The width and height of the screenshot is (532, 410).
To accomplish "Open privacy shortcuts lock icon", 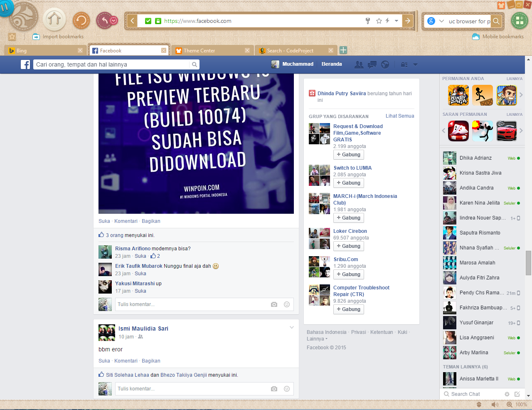I will click(x=404, y=64).
